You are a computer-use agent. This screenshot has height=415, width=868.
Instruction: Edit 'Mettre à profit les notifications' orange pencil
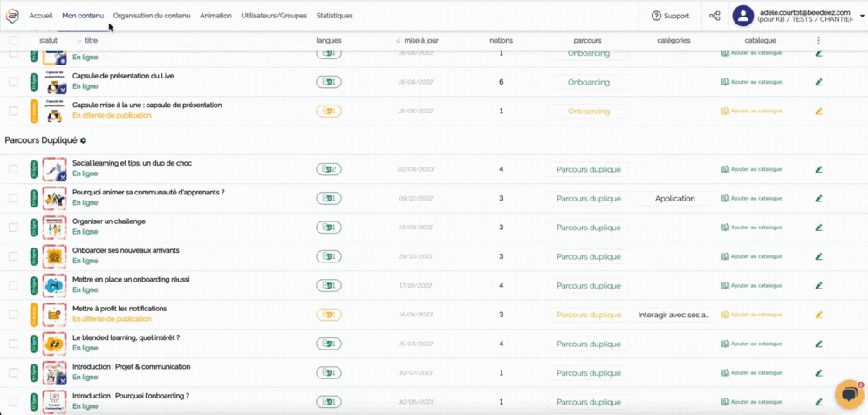(818, 315)
